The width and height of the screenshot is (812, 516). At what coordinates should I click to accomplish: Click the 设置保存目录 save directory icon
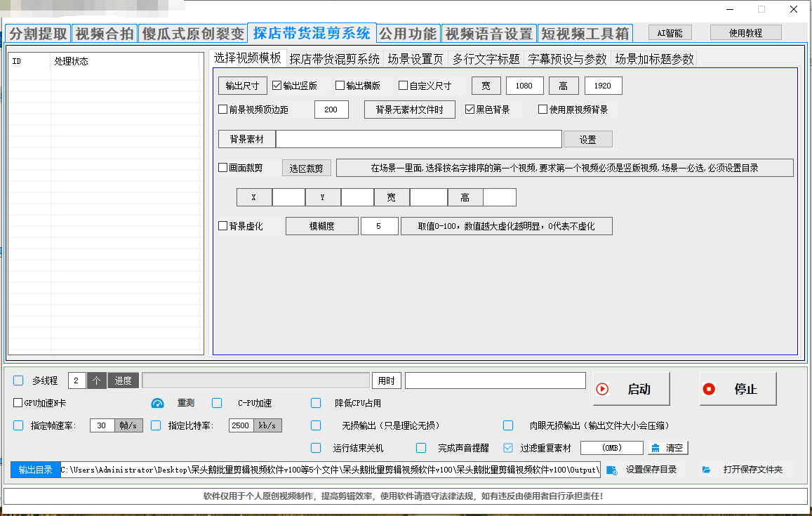[x=611, y=470]
